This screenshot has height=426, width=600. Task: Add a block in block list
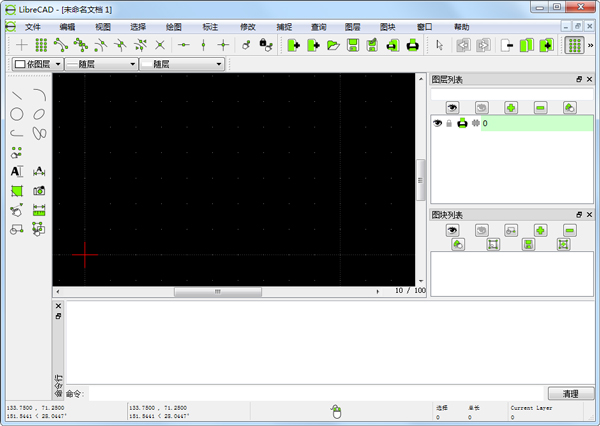(540, 230)
